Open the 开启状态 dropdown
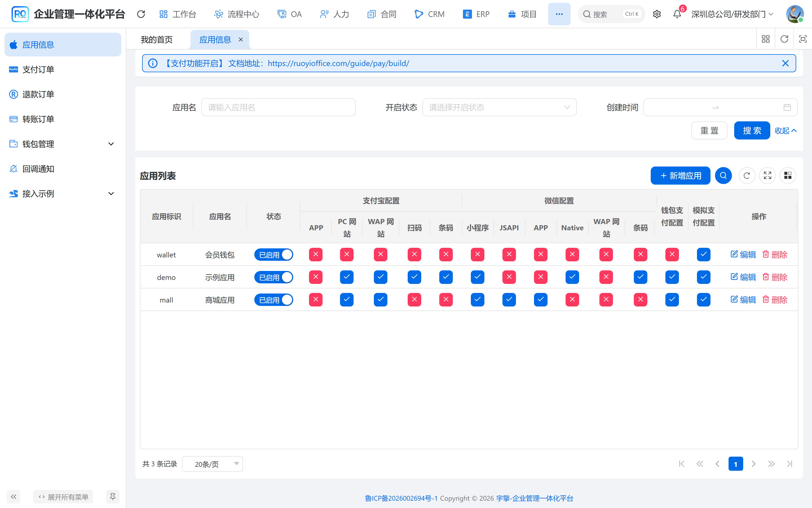Screen dimensions: 812x508 (x=499, y=107)
